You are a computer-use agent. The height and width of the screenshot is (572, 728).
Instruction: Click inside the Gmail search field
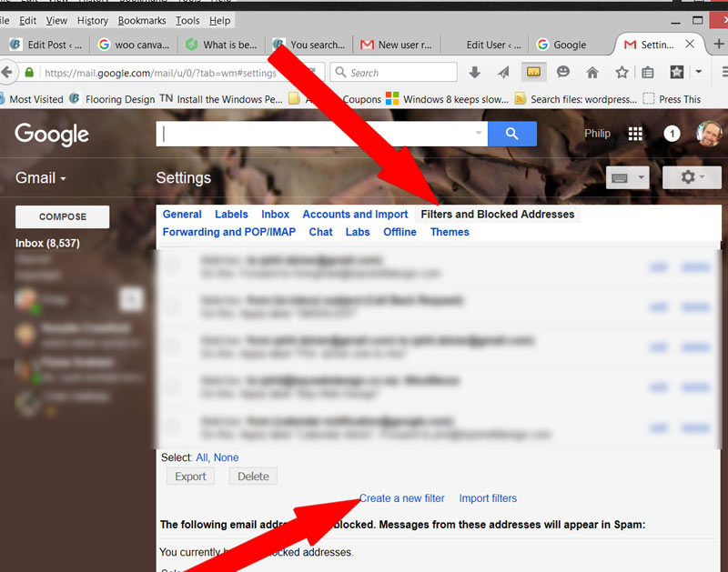point(318,134)
